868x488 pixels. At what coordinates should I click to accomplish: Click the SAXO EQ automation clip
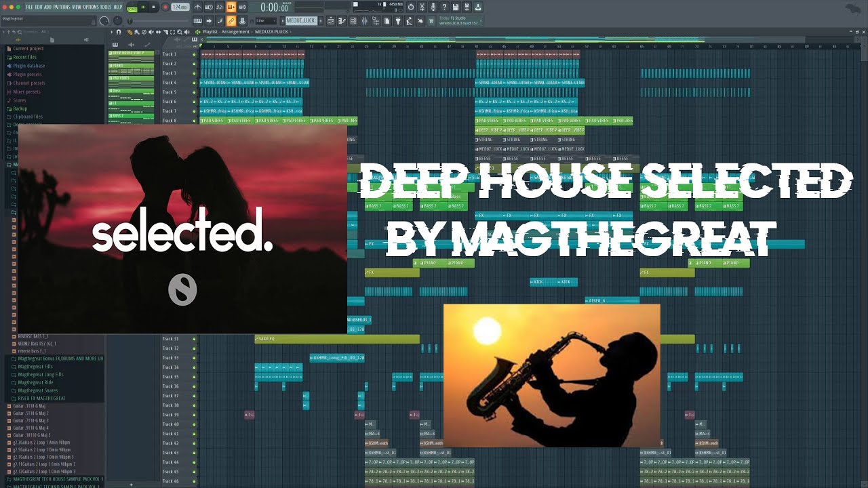[337, 339]
